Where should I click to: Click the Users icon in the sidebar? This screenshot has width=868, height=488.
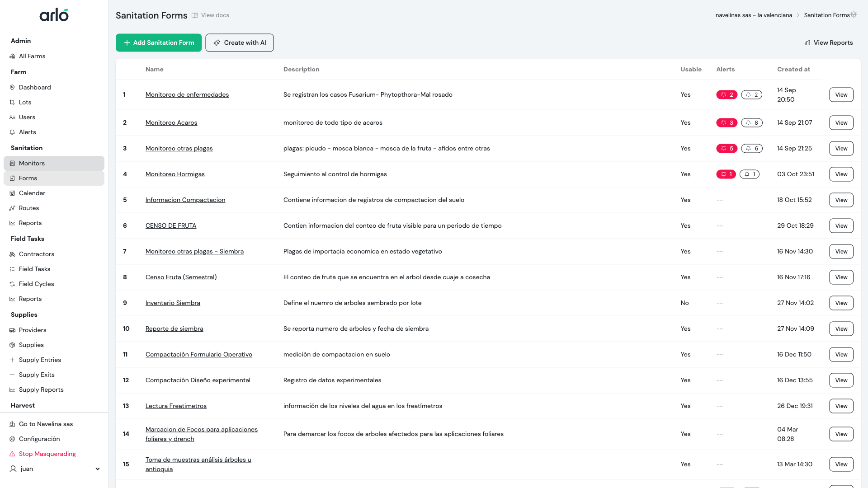point(12,117)
